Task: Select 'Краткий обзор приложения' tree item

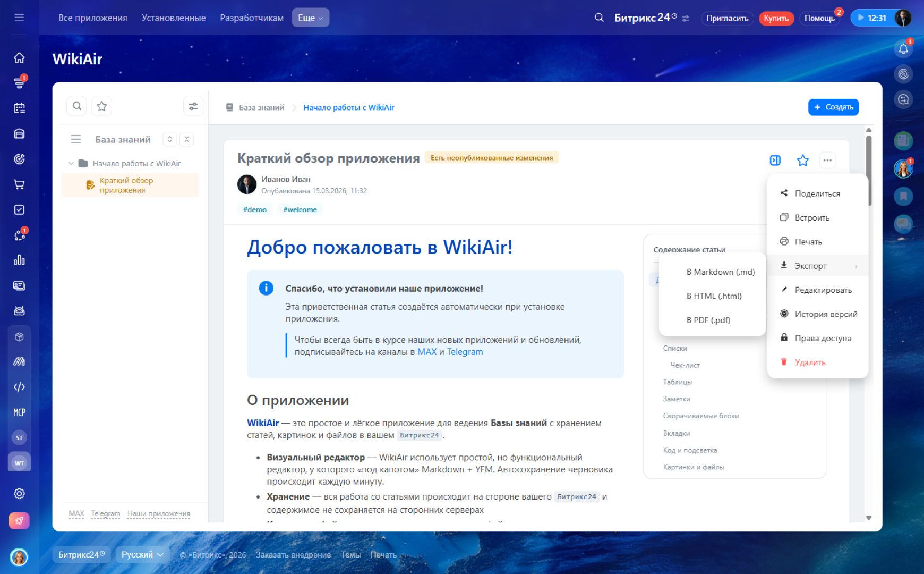Action: point(130,185)
